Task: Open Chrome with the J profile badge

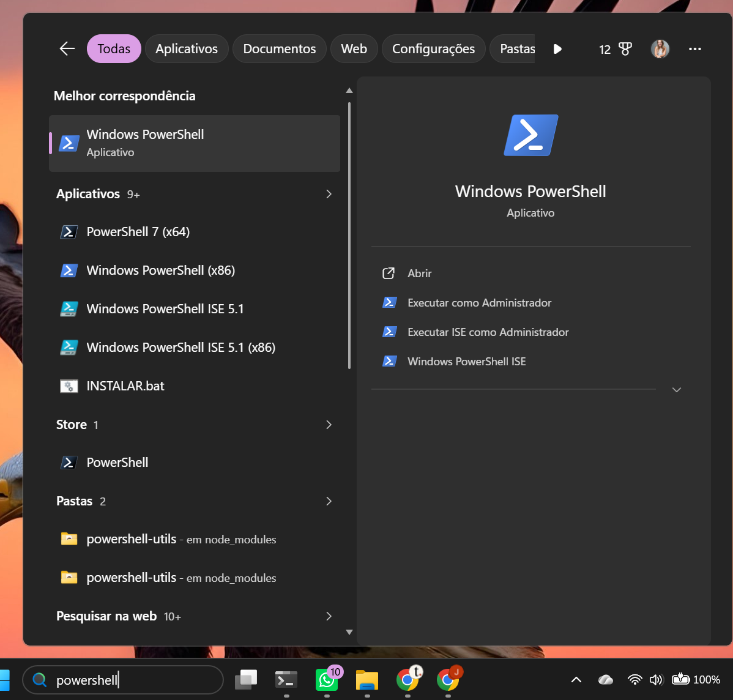Action: click(448, 679)
